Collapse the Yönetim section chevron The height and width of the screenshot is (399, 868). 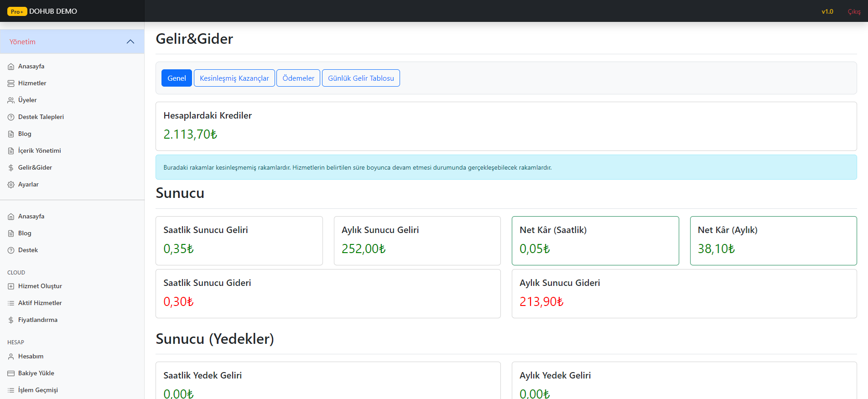tap(130, 41)
